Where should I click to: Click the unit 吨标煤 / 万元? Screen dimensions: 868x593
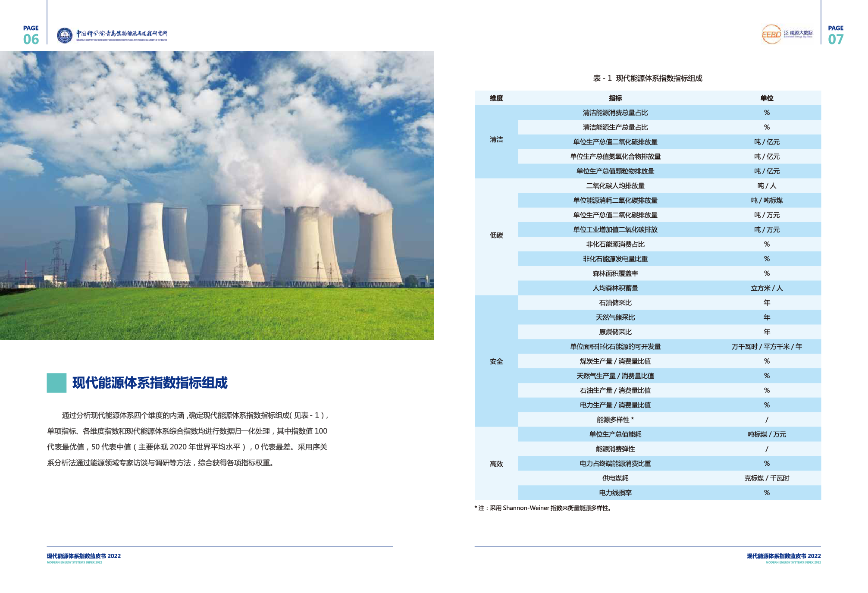(x=767, y=434)
